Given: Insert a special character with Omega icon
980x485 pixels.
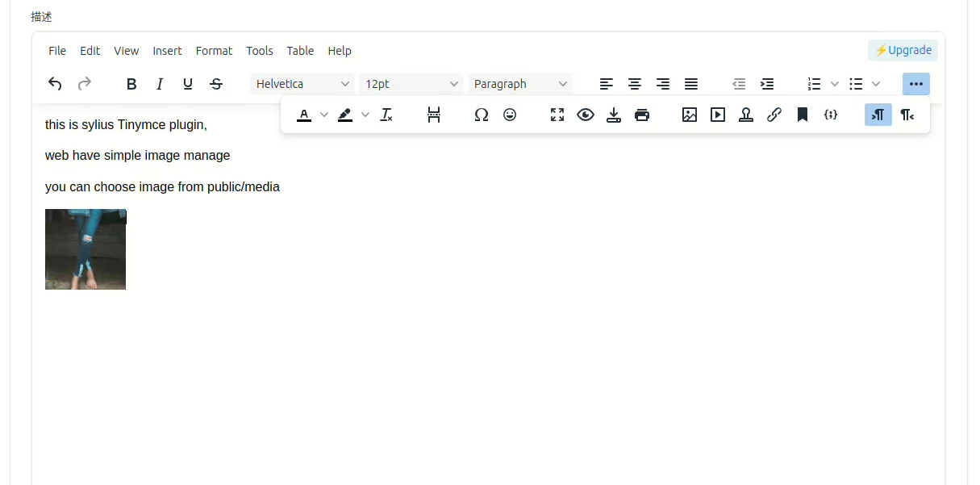Looking at the screenshot, I should pyautogui.click(x=482, y=115).
